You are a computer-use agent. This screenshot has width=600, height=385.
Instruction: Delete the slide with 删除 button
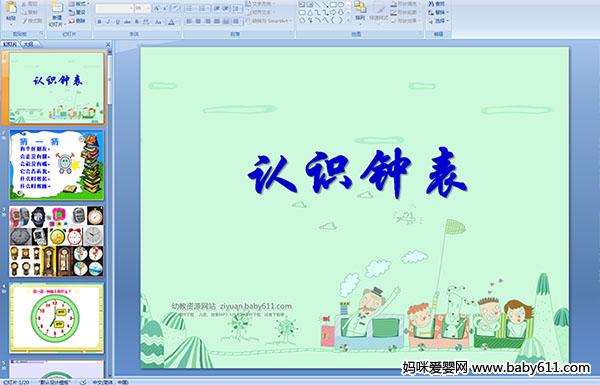click(77, 21)
